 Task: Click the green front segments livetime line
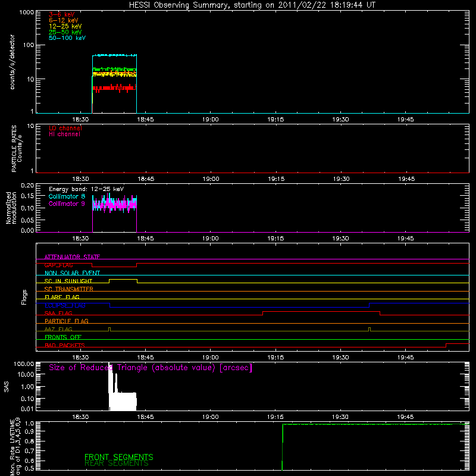pos(376,424)
